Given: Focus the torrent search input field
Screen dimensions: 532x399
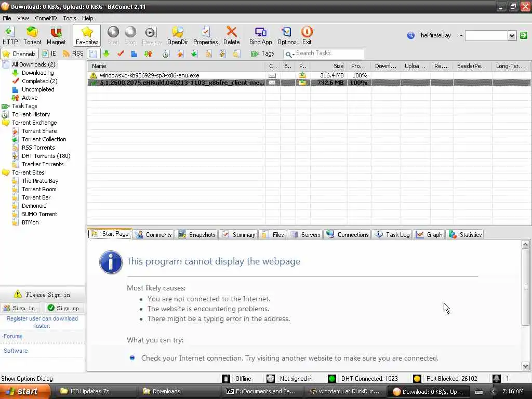Looking at the screenshot, I should pyautogui.click(x=486, y=35).
